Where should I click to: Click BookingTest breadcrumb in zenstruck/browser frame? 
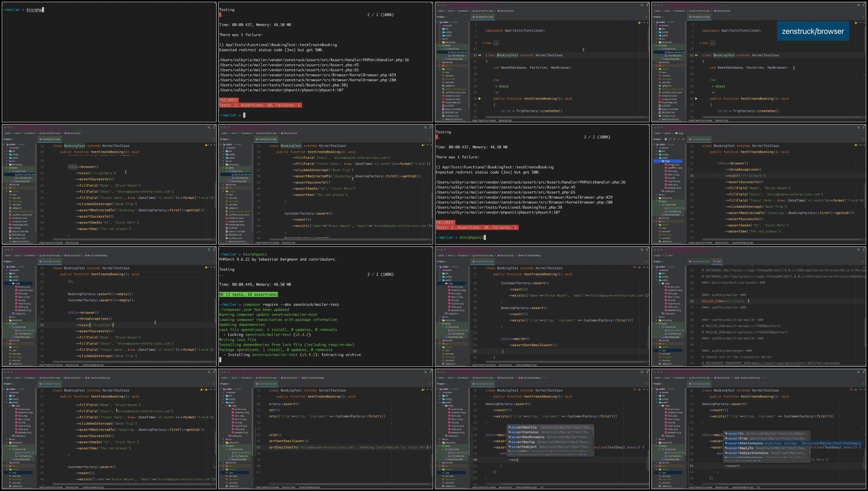tap(722, 11)
